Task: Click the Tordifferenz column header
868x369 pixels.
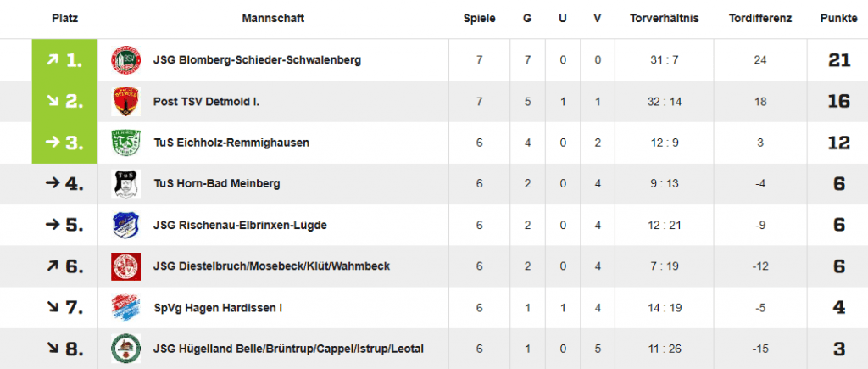Action: click(760, 19)
